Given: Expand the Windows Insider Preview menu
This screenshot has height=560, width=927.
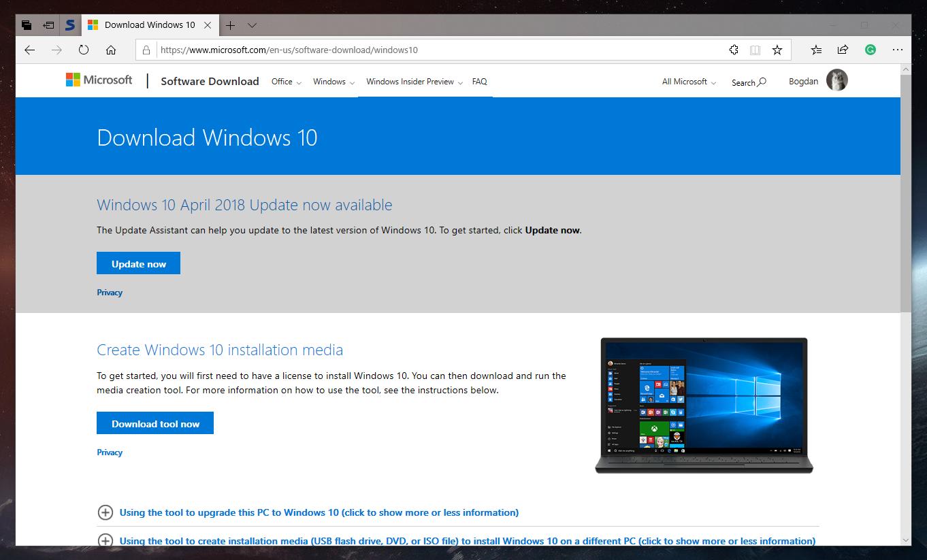Looking at the screenshot, I should [414, 82].
